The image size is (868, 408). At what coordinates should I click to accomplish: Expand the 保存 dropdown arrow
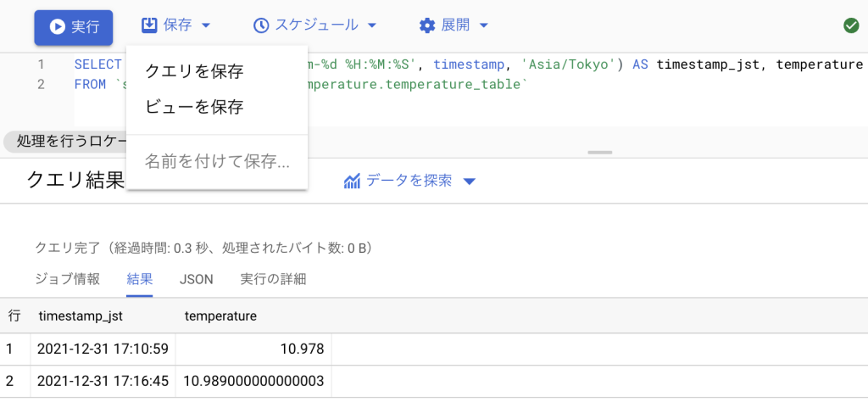[206, 25]
